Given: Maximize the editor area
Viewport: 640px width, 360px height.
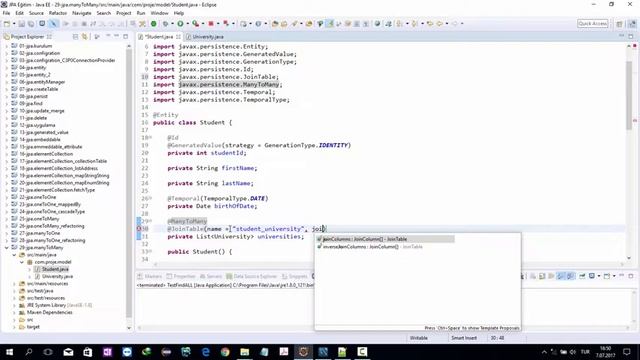Looking at the screenshot, I should [x=631, y=36].
